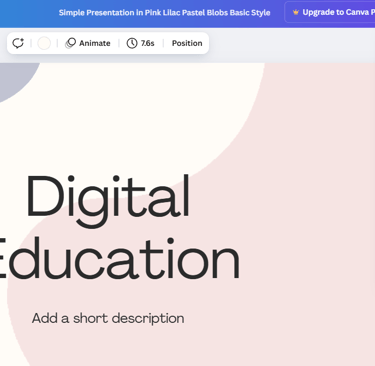Screen dimensions: 375x366
Task: Click the crown icon on Upgrade button
Action: (295, 13)
